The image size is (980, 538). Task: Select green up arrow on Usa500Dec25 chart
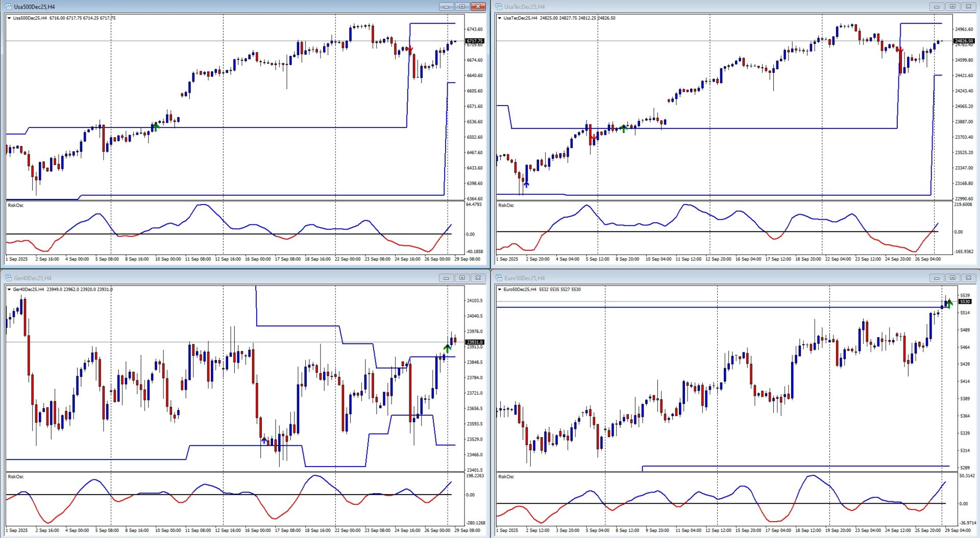coord(156,126)
